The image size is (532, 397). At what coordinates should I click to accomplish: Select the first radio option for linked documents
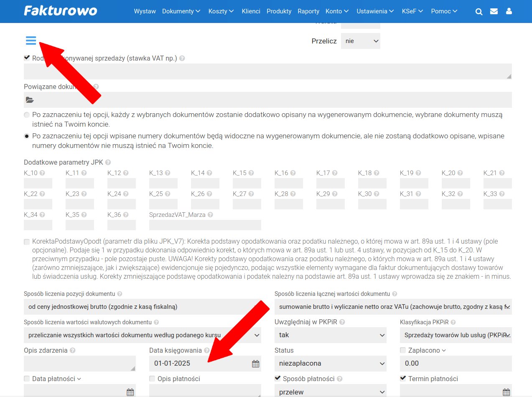[x=27, y=115]
